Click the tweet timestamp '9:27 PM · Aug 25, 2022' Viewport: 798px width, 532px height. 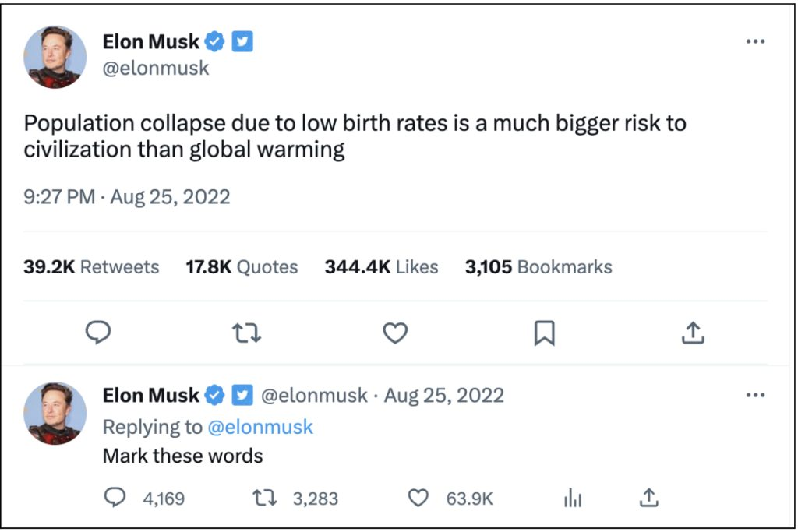click(x=127, y=196)
